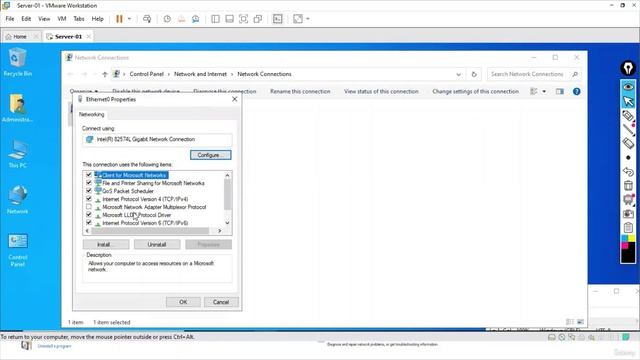Viewport: 640px width, 360px height.
Task: Pick the cyan color swatch
Action: click(x=625, y=238)
